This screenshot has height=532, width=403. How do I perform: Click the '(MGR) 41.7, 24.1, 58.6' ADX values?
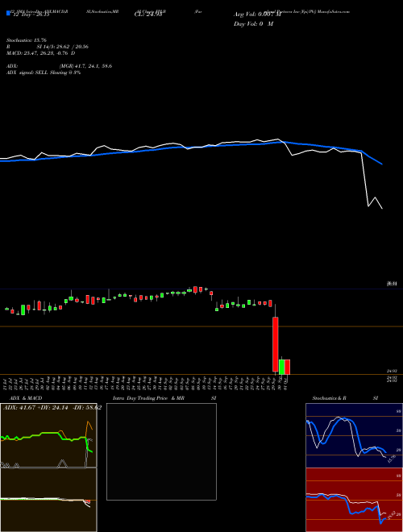85,66
